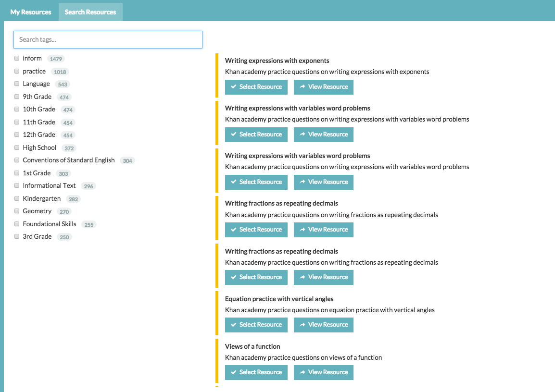Screen dimensions: 555x392
Task: Click checkmark icon for Views of a function
Action: click(x=233, y=372)
